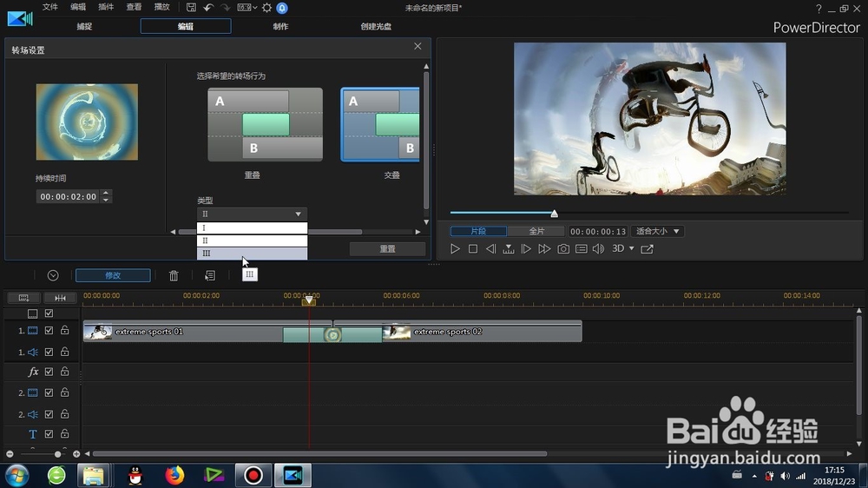Choose the 重叠 overlap transition behavior
The image size is (868, 488).
click(265, 125)
